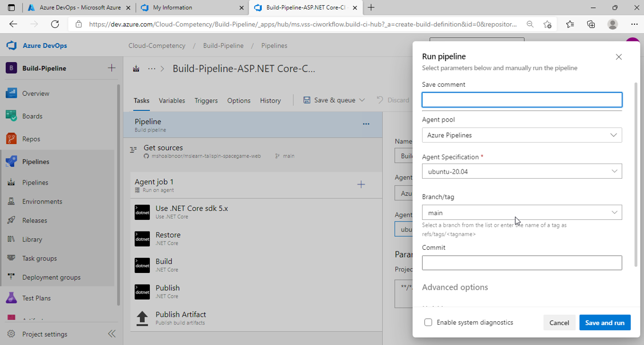
Task: Open Pipelines breadcrumb link
Action: pyautogui.click(x=274, y=46)
